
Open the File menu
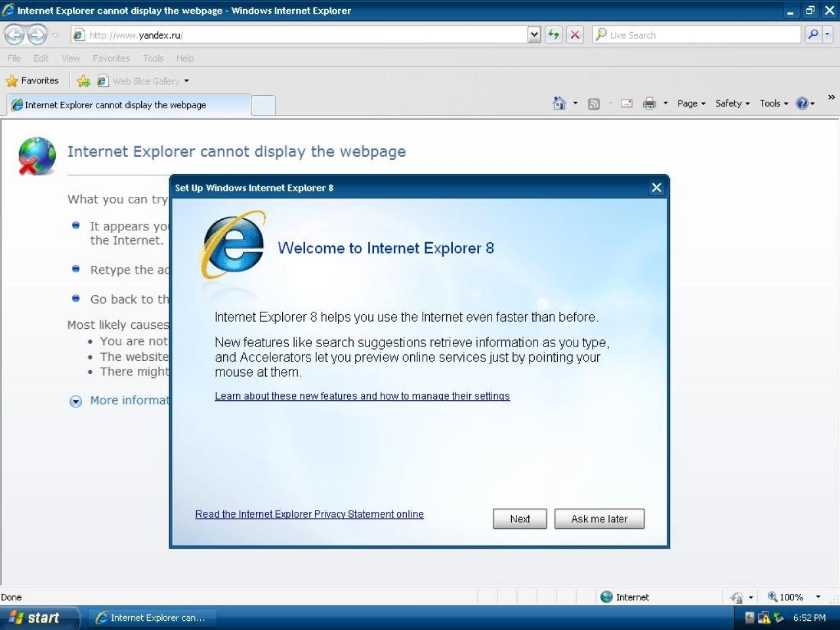[14, 58]
